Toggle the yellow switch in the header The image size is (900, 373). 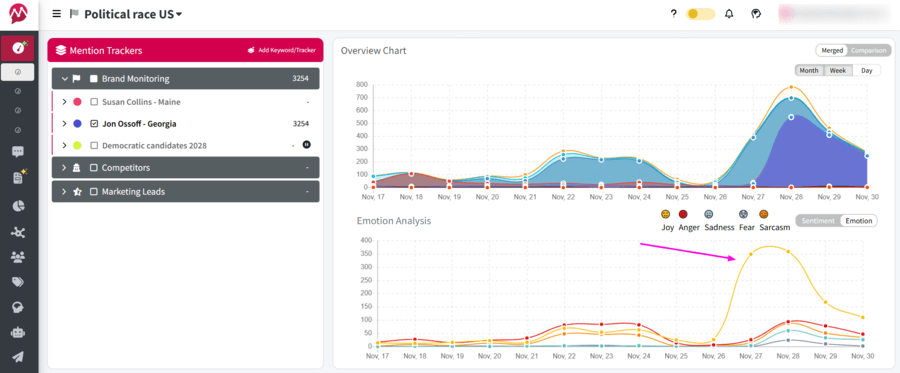[700, 14]
